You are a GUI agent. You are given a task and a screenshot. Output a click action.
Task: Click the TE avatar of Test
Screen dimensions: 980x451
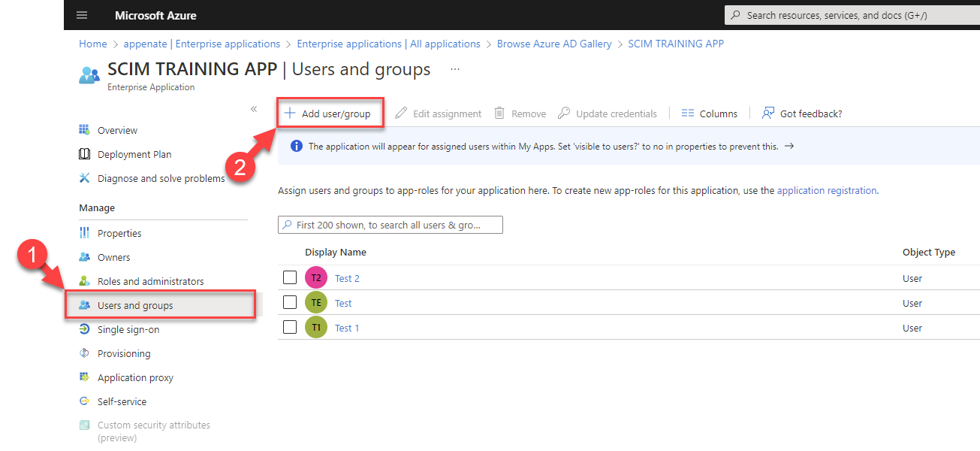click(316, 303)
